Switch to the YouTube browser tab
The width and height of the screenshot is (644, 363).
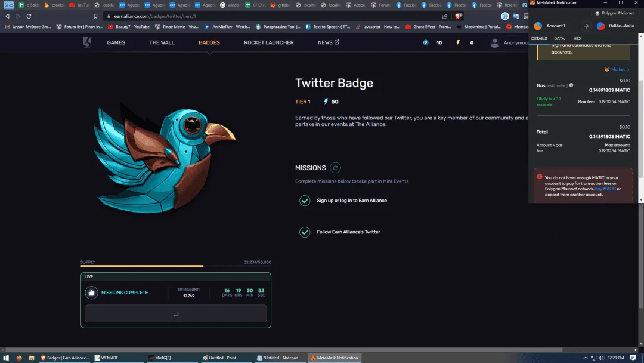79,5
